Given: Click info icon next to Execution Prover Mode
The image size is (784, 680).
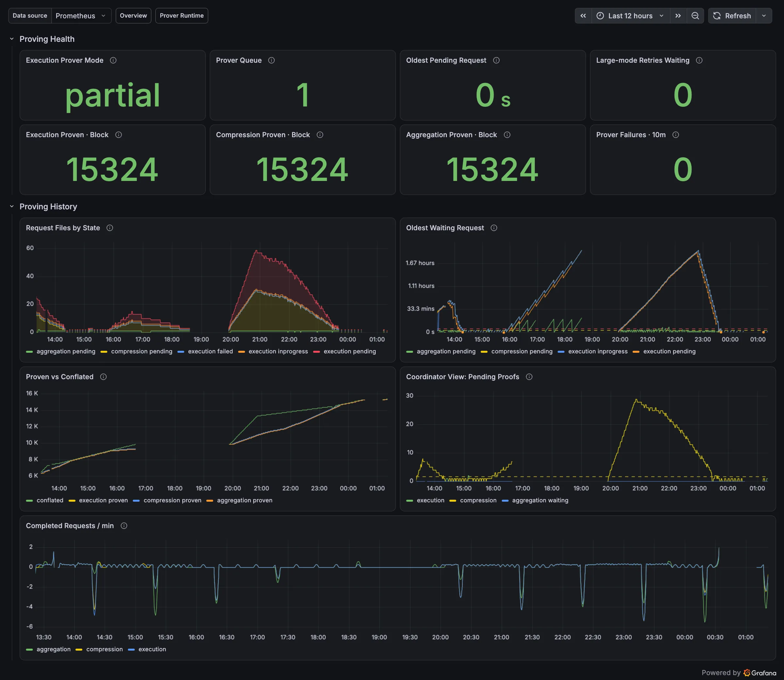Looking at the screenshot, I should (x=113, y=60).
